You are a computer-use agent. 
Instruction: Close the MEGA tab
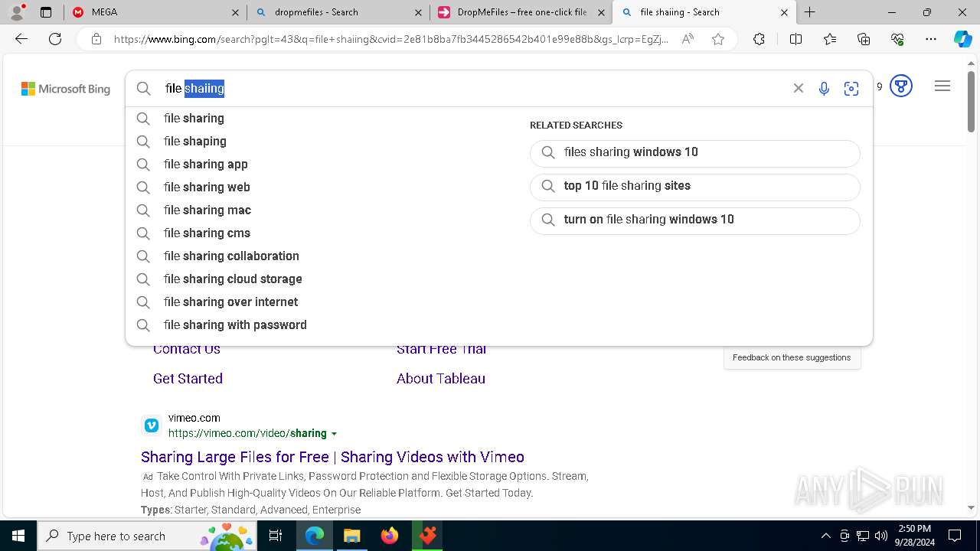pos(236,12)
